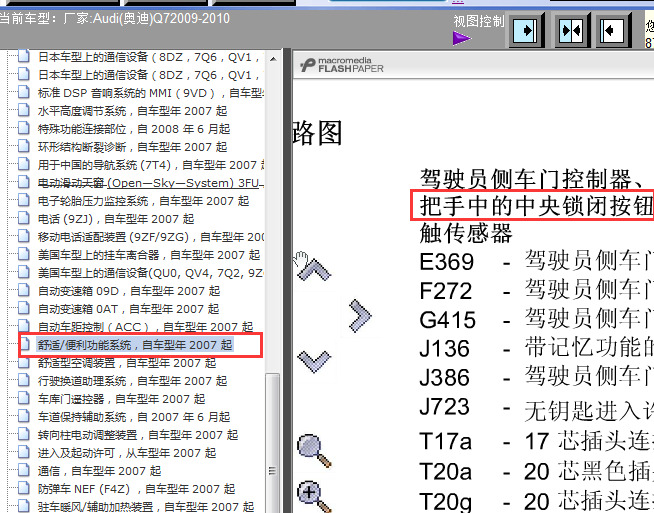Image resolution: width=654 pixels, height=513 pixels.
Task: Open 电动滑动天窗 (Open-Sky-System) entry
Action: click(x=151, y=183)
